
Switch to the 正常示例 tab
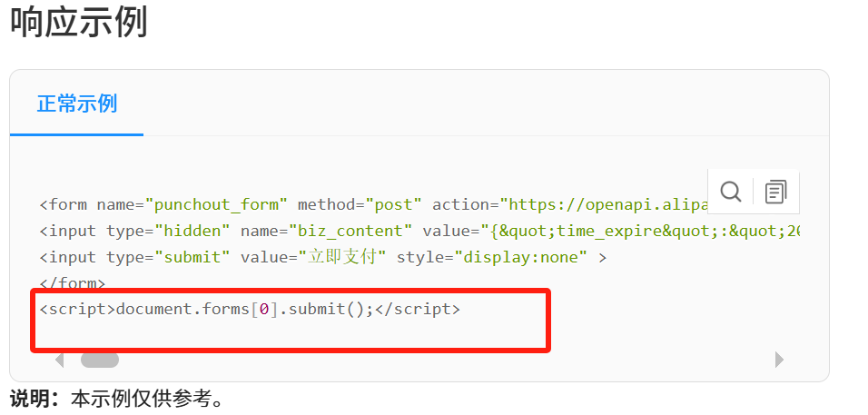[77, 104]
